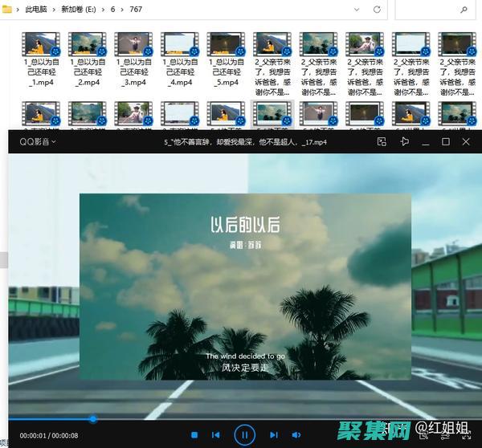The height and width of the screenshot is (448, 482).
Task: Skip to the next video
Action: coord(274,435)
